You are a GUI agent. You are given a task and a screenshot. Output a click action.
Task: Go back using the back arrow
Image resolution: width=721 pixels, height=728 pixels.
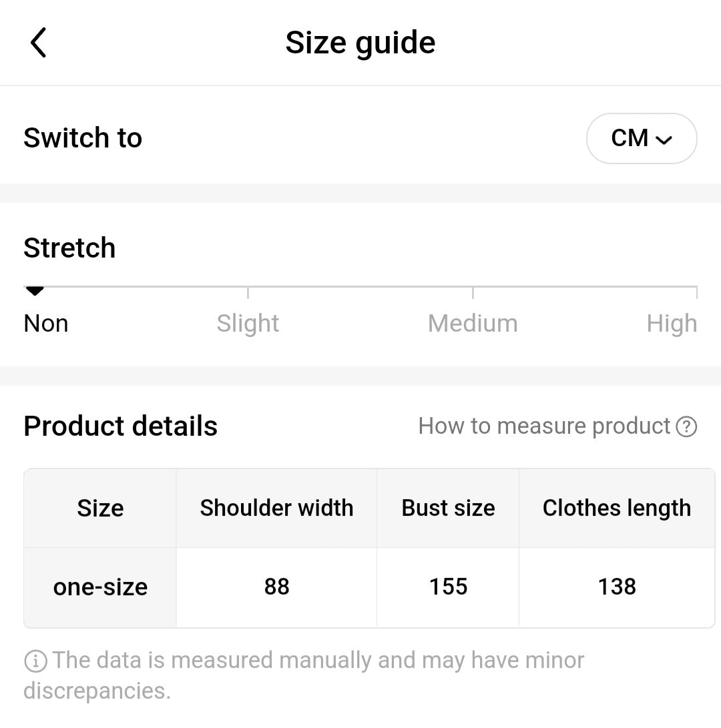[39, 43]
